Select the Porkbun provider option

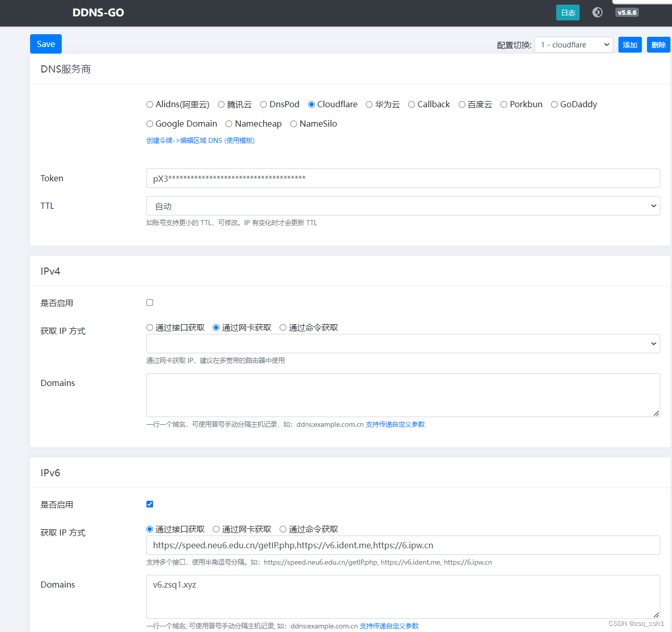point(504,104)
